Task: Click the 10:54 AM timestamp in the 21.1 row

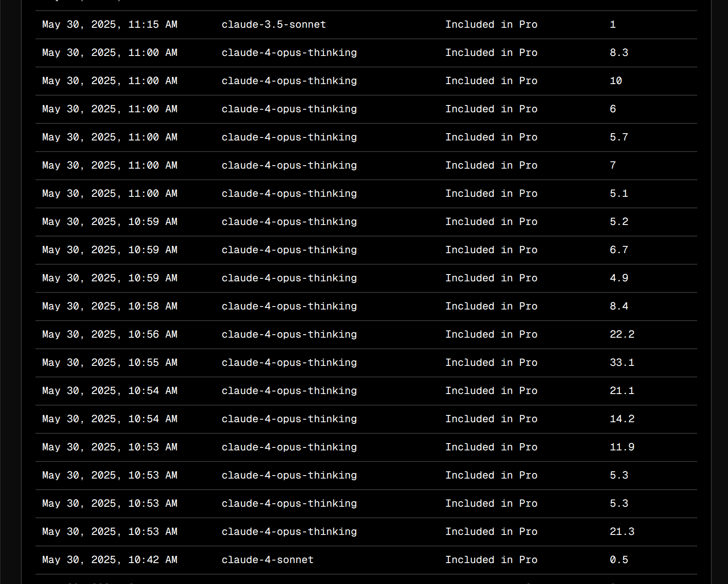Action: coord(110,391)
